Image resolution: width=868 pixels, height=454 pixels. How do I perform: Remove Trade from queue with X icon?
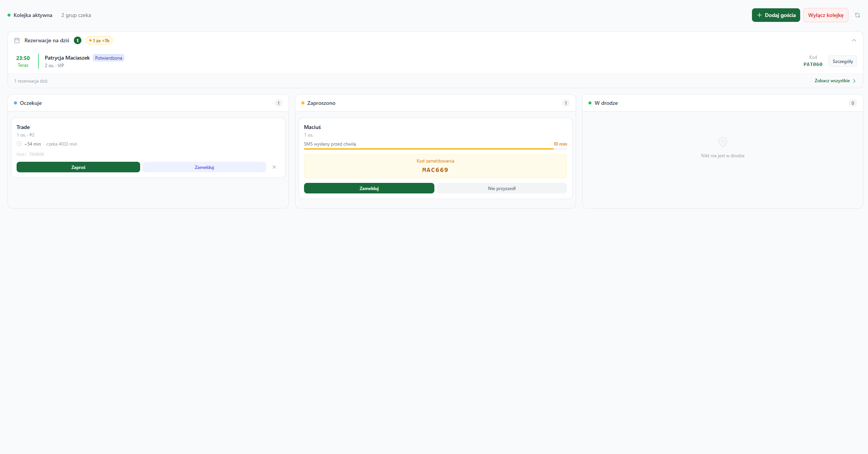tap(274, 167)
